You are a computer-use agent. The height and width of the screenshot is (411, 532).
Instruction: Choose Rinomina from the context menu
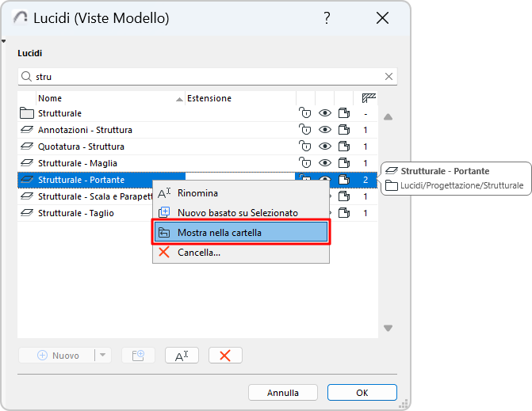pyautogui.click(x=197, y=192)
